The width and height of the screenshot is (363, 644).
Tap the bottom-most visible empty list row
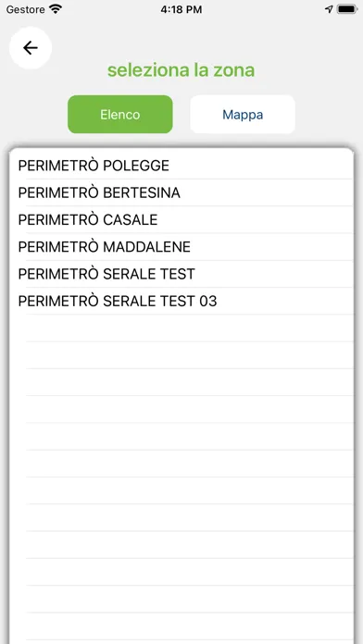point(181,626)
